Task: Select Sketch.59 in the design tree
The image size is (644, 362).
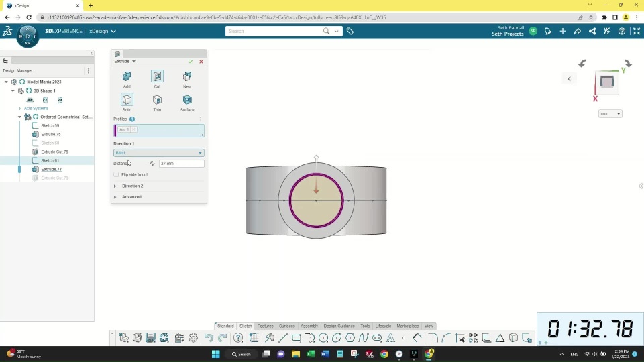Action: (50, 125)
